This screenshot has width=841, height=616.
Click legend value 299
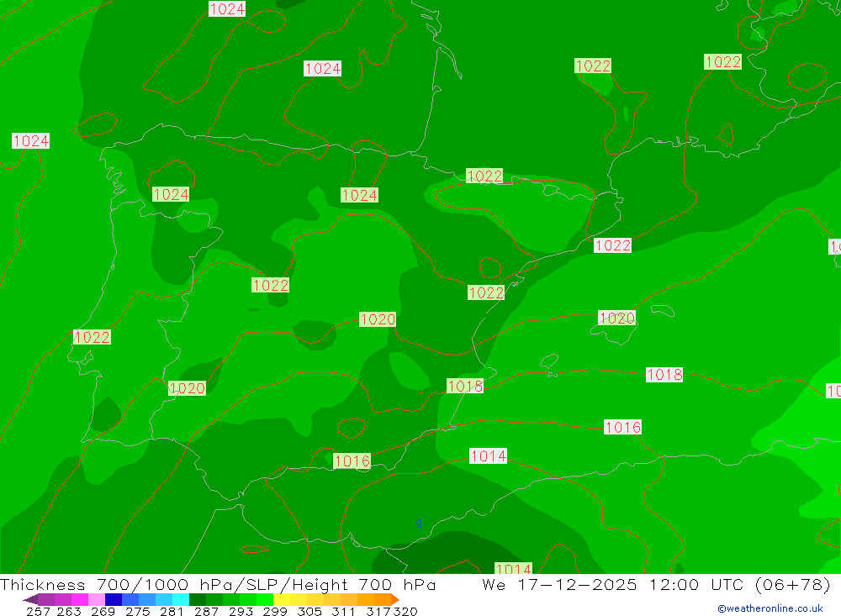tap(275, 611)
